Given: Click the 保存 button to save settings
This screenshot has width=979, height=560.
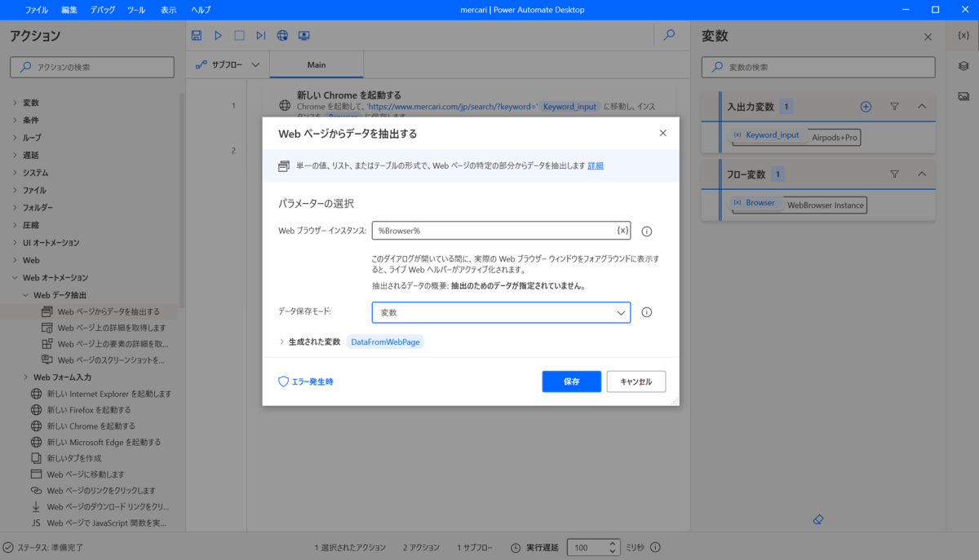Looking at the screenshot, I should (x=571, y=381).
